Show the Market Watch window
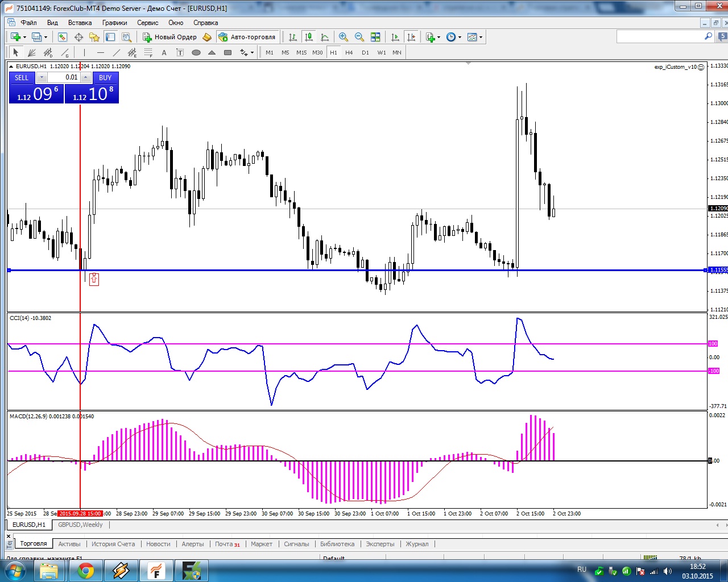Image resolution: width=728 pixels, height=582 pixels. pos(63,37)
